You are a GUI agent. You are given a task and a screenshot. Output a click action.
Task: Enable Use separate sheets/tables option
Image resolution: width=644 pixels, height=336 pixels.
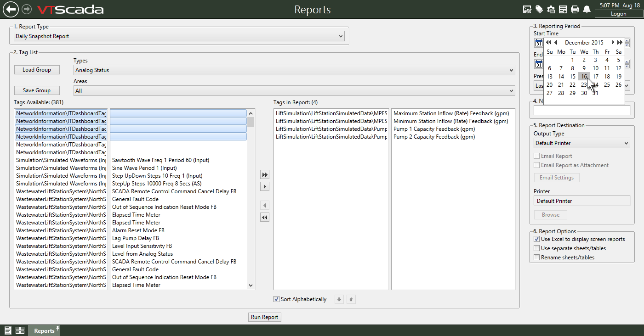pyautogui.click(x=536, y=248)
